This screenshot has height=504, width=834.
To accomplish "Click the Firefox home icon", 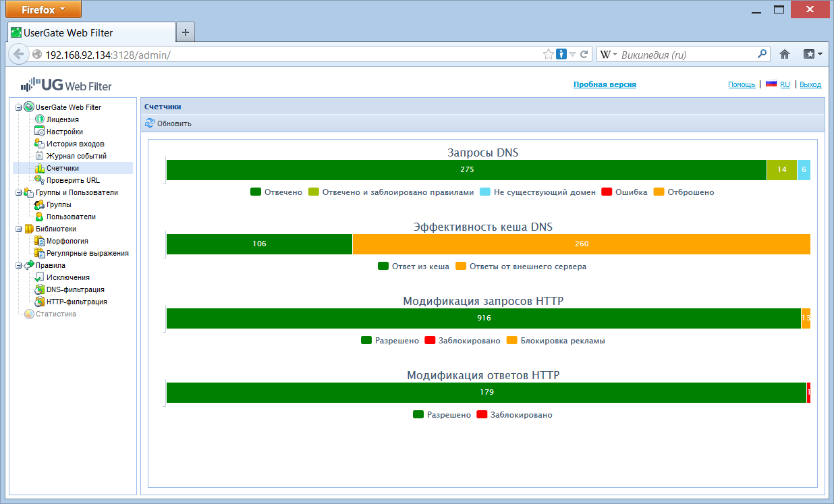I will click(x=785, y=54).
